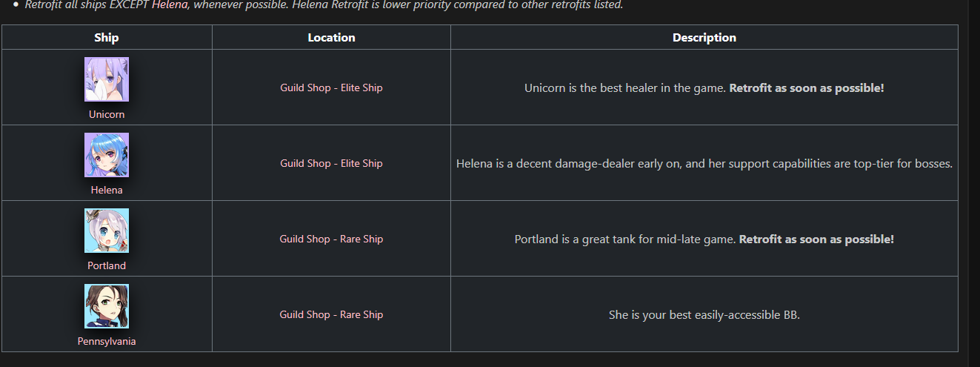Open the Portland name link

[x=107, y=265]
